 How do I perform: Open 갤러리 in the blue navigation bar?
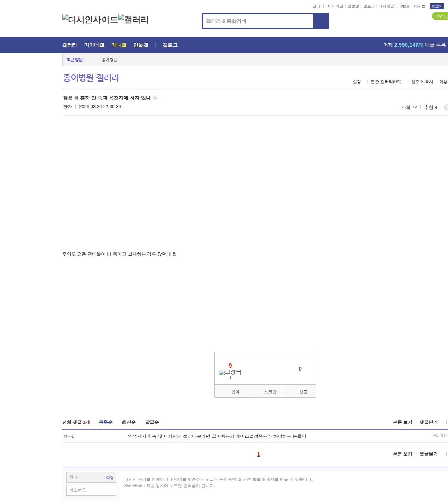[70, 45]
